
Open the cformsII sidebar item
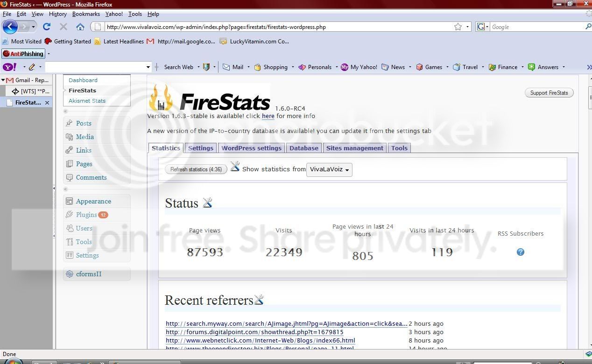click(x=89, y=274)
